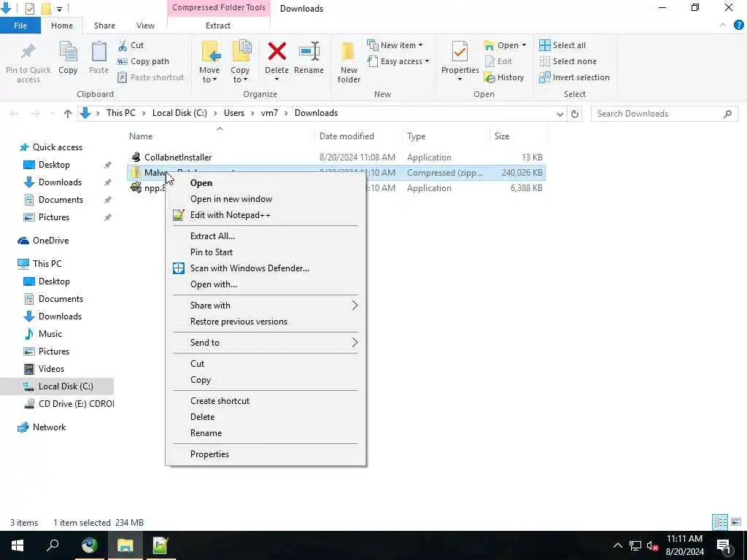Click History in the ribbon

[x=504, y=77]
